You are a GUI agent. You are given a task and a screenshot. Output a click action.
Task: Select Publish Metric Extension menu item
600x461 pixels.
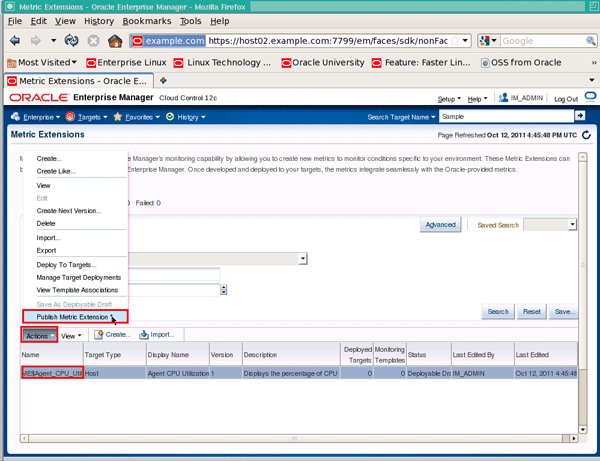point(75,317)
